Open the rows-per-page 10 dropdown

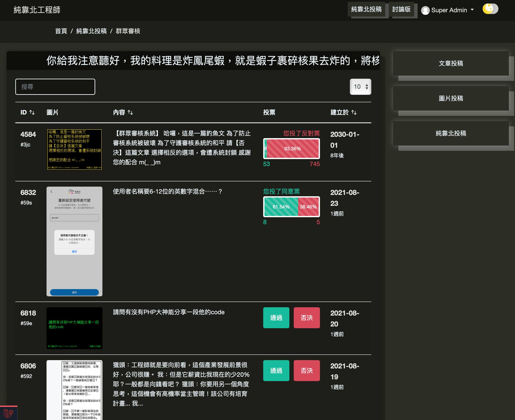pos(360,87)
